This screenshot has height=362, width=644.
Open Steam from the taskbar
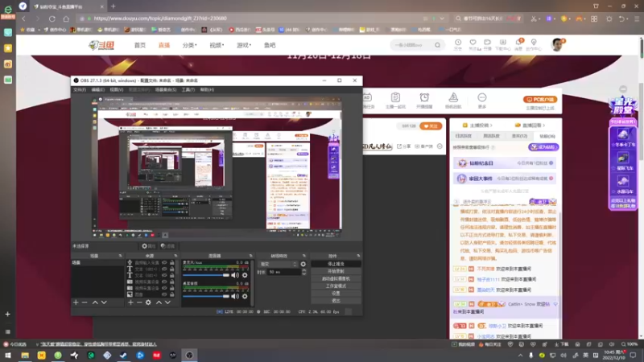coord(124,355)
